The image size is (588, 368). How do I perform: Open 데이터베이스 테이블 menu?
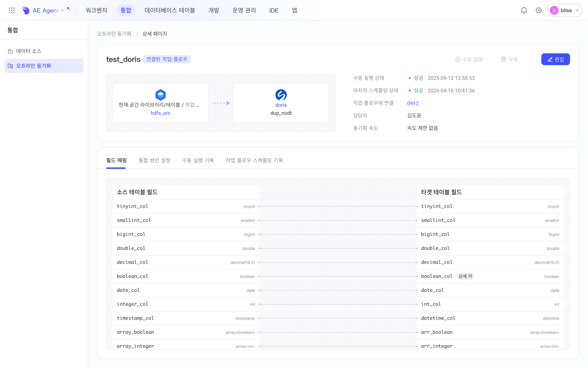coord(170,10)
